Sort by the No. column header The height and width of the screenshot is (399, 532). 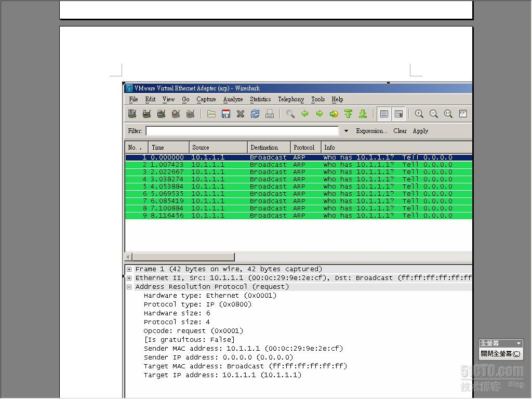coord(137,148)
